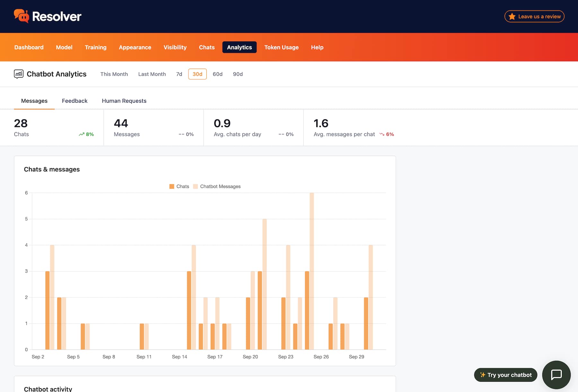Click the Leave us a review button
This screenshot has width=578, height=392.
tap(534, 16)
